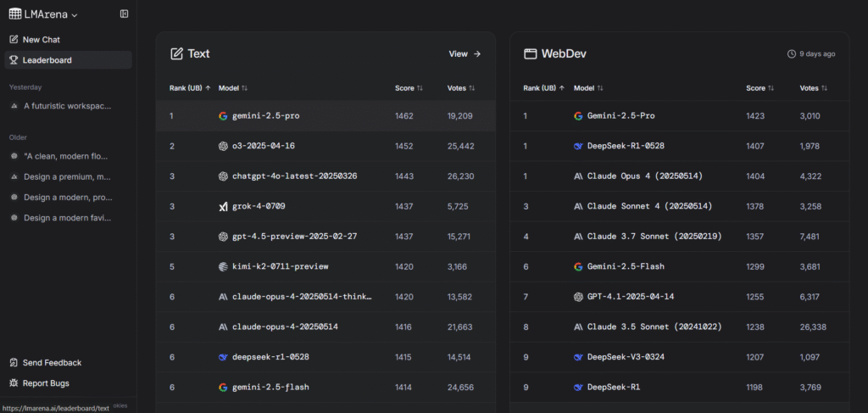The height and width of the screenshot is (413, 868).
Task: Sort WebDev table by Votes
Action: pos(814,88)
